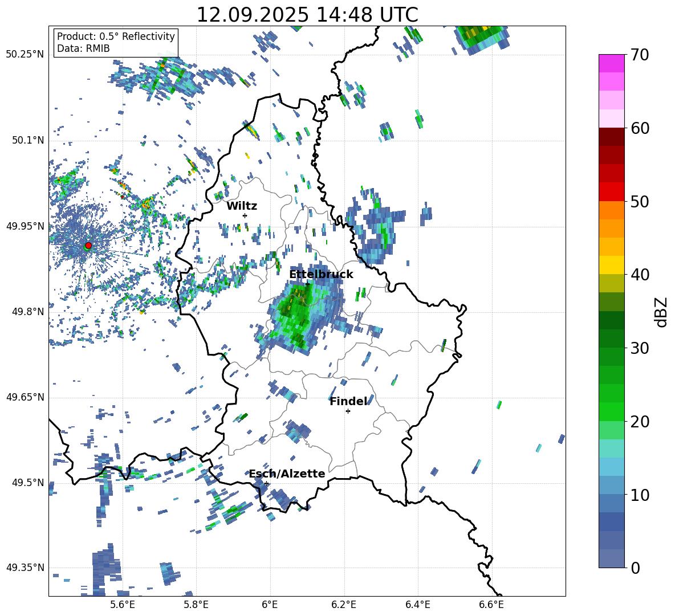Click the 49.65°N latitude label
The image size is (675, 616).
tap(25, 397)
